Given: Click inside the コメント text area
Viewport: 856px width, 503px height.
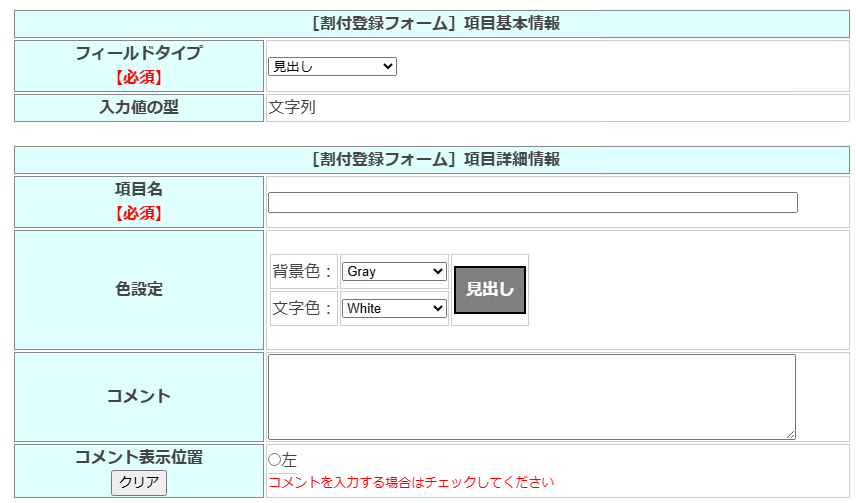Looking at the screenshot, I should tap(531, 396).
